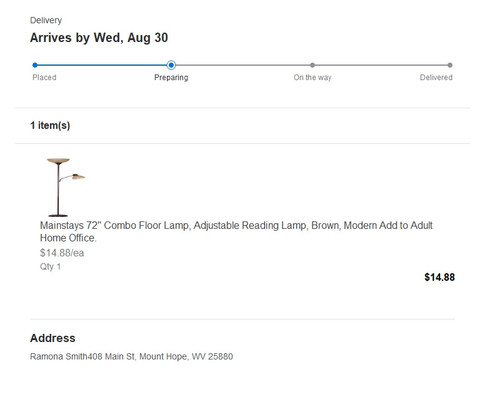Click the On the way progress dot
This screenshot has height=404, width=500.
click(x=312, y=65)
